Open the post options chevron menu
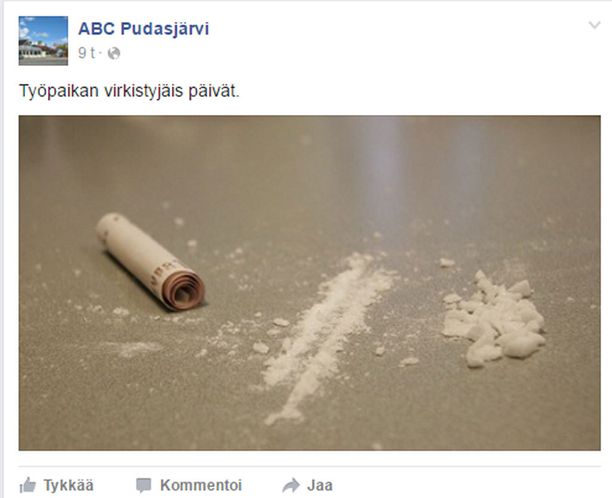Viewport: 612px width, 498px height. tap(594, 25)
